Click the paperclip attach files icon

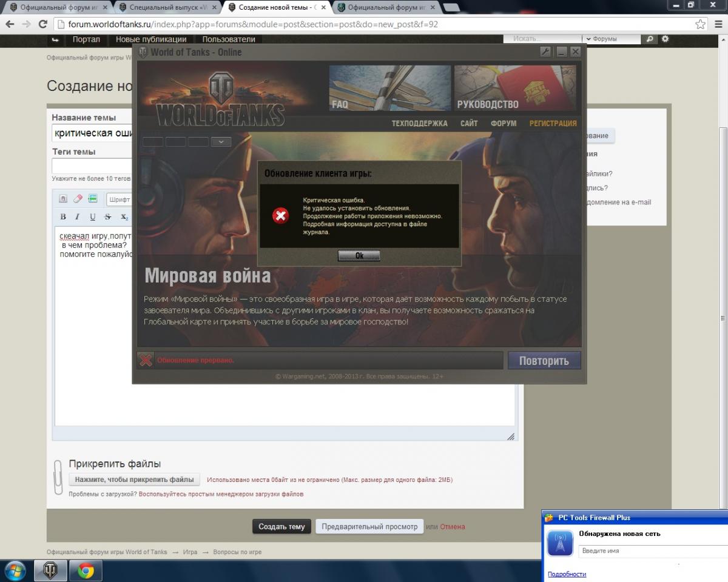click(x=58, y=477)
